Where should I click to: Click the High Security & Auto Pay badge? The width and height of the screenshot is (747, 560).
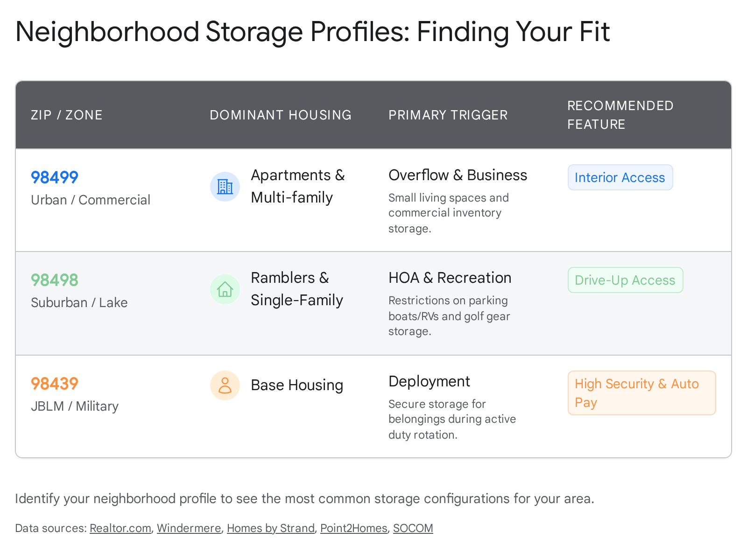pyautogui.click(x=641, y=393)
